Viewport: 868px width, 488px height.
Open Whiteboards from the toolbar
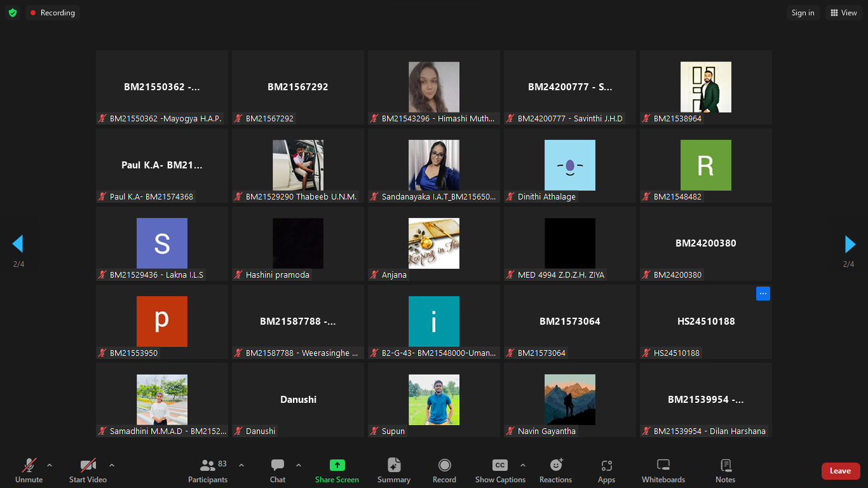tap(663, 471)
